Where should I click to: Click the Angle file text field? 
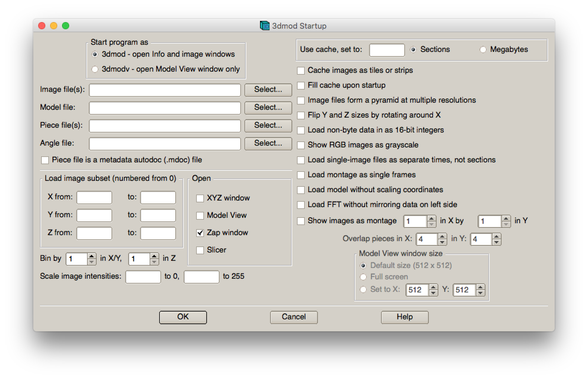point(165,144)
